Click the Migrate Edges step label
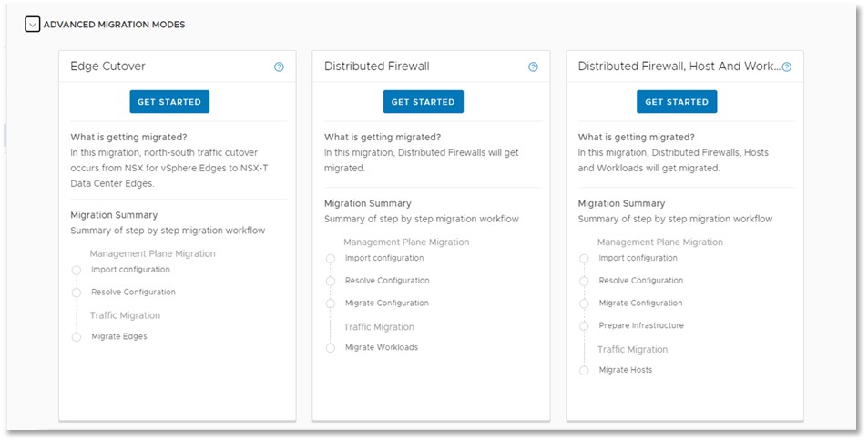The image size is (868, 442). [x=119, y=337]
